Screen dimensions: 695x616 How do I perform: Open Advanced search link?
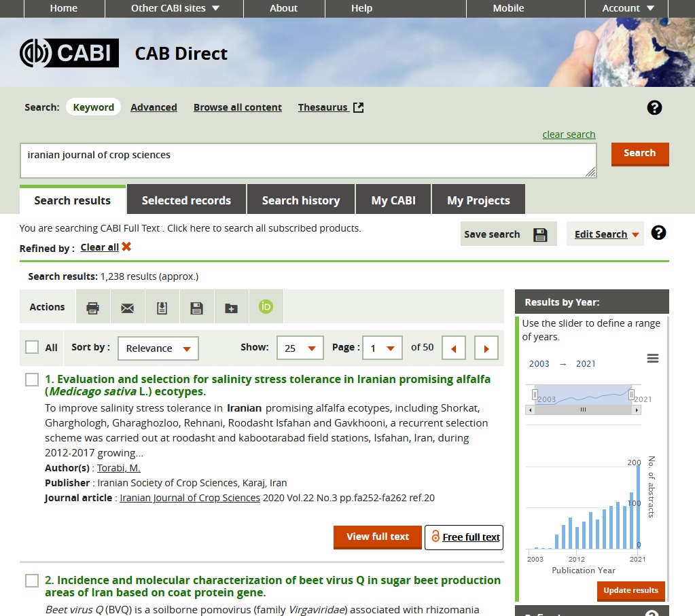[x=154, y=107]
